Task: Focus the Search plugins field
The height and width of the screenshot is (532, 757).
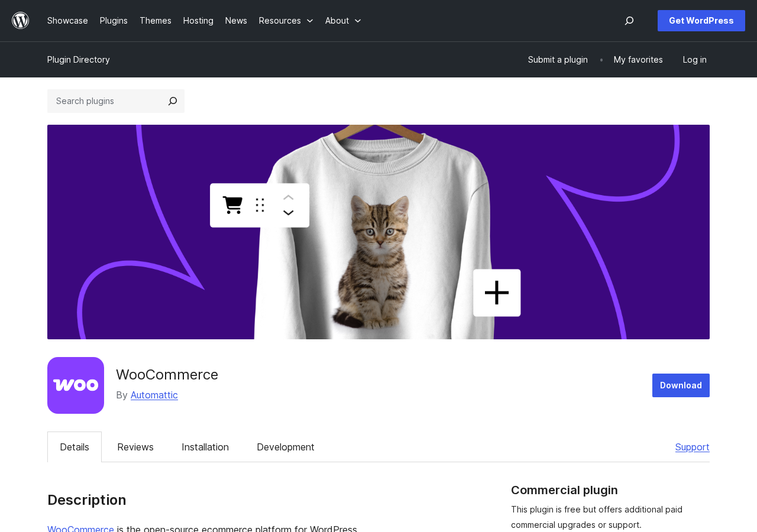Action: (105, 101)
